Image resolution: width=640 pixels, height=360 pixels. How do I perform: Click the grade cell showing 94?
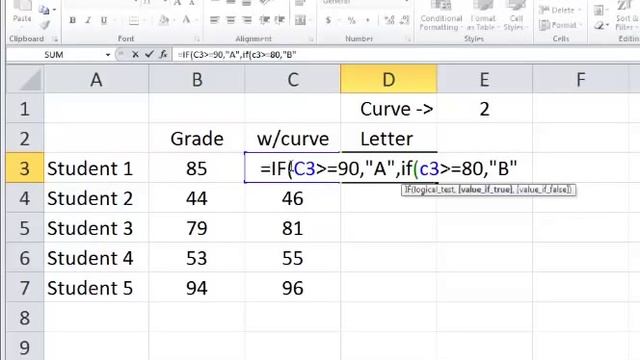(197, 288)
